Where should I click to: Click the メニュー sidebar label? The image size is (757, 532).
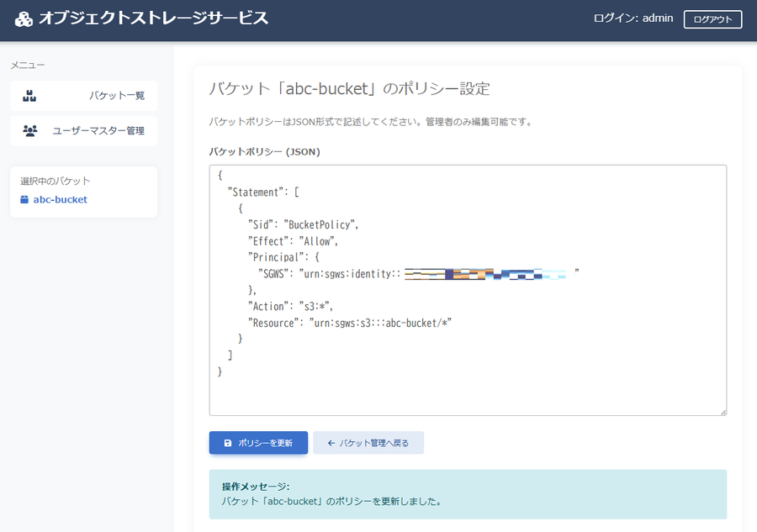click(28, 65)
